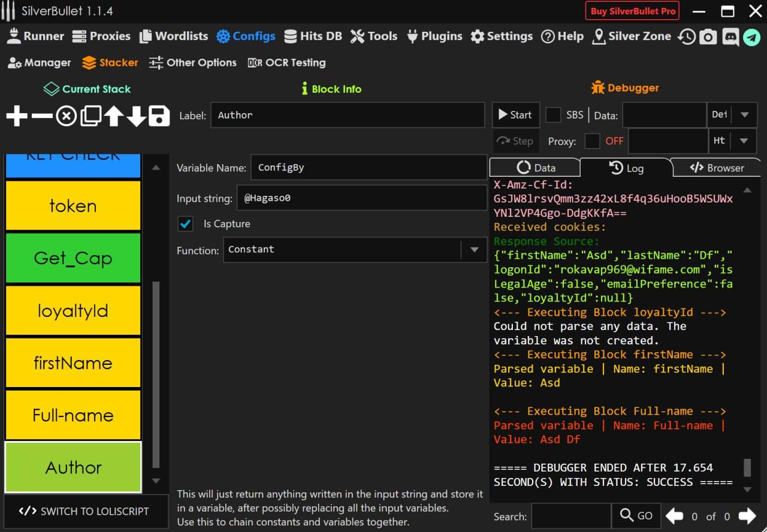
Task: Move selected block down with arrow icon
Action: [136, 116]
